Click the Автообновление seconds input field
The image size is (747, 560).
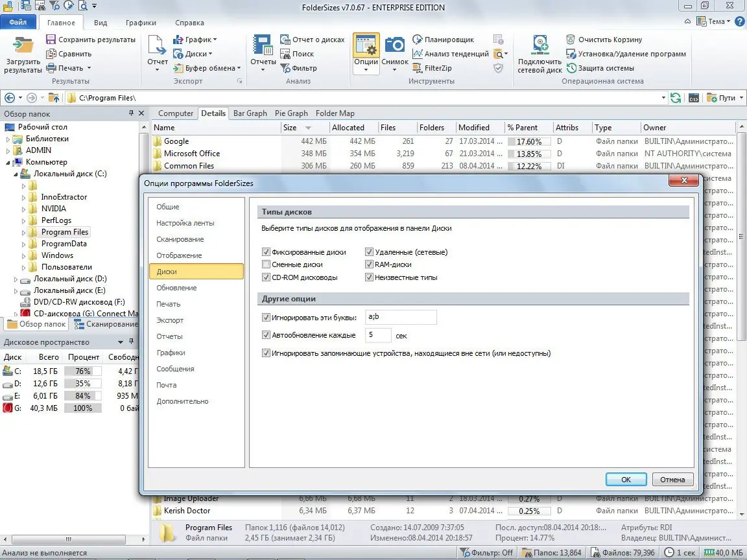click(x=378, y=335)
